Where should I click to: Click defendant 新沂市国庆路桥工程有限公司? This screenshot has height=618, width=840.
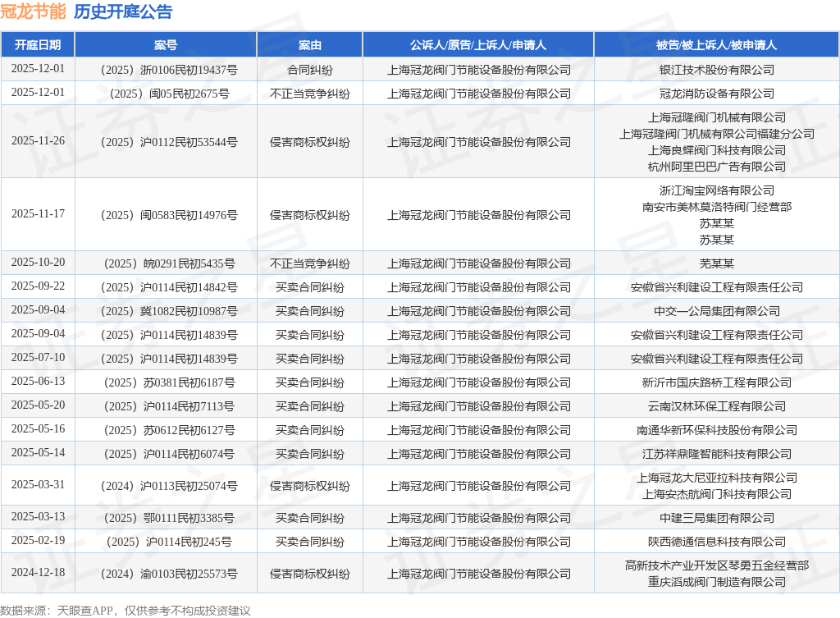click(716, 382)
